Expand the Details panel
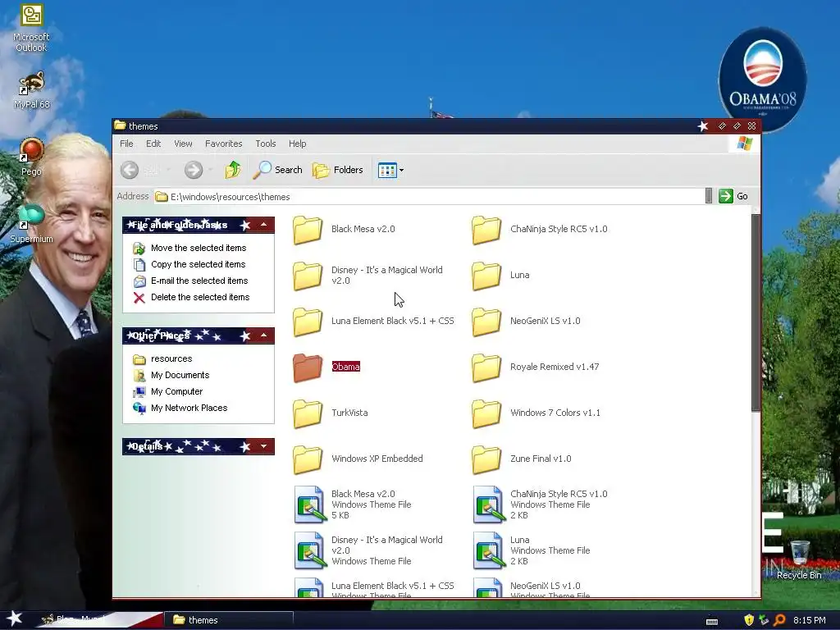Screen dimensions: 840x630 (264, 446)
